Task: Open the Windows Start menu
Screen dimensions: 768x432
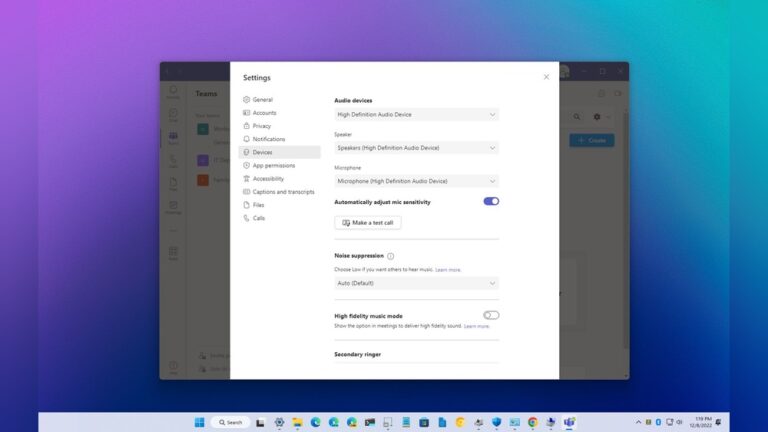Action: [x=199, y=422]
